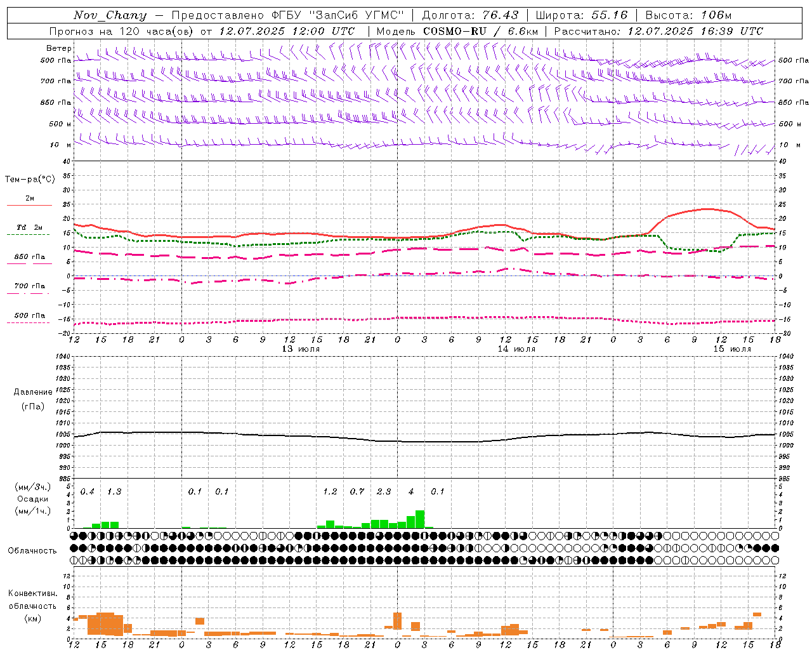The image size is (812, 650).
Task: Click the "Облачность" cloud cover panel label
Action: [x=32, y=551]
